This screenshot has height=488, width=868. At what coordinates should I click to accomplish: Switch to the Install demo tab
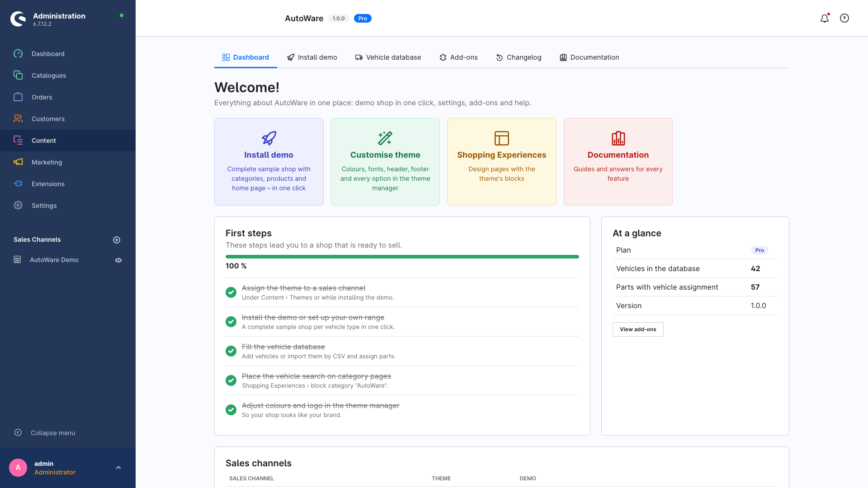(312, 57)
